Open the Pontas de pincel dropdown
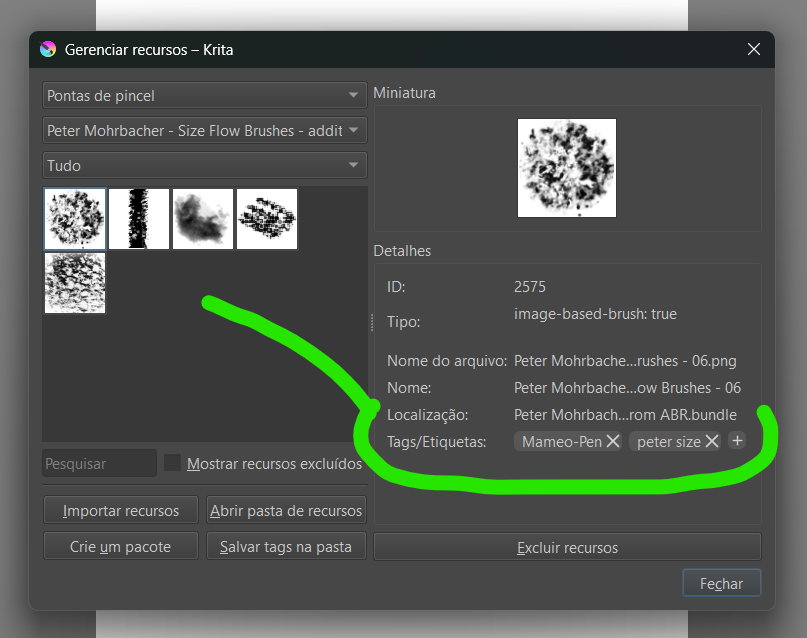Viewport: 807px width, 638px height. (x=204, y=95)
